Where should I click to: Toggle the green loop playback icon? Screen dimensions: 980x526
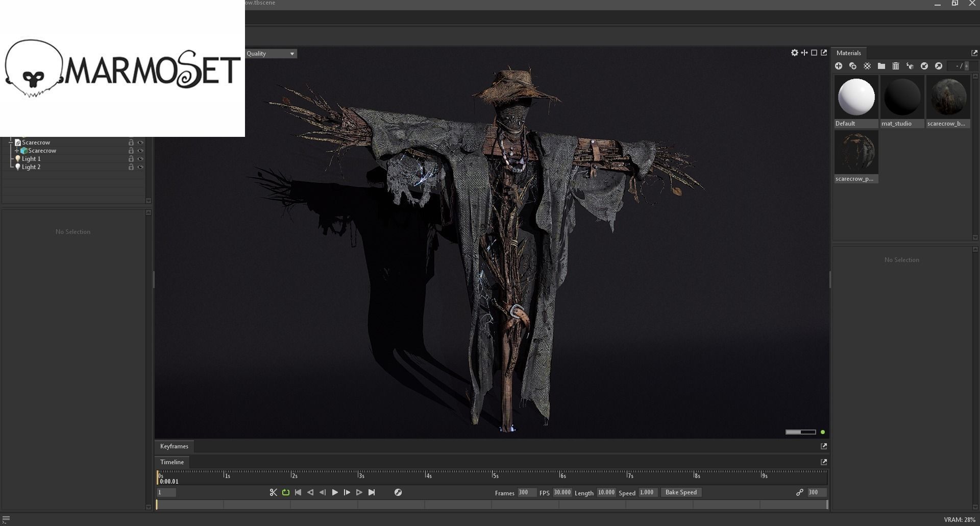coord(286,492)
